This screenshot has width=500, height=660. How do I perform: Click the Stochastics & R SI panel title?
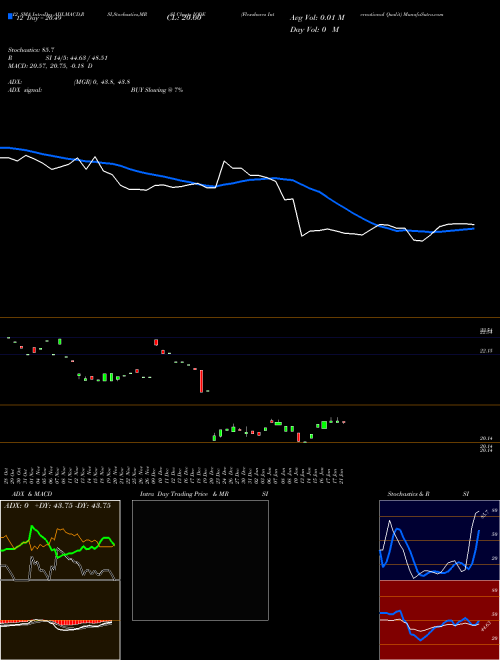[x=428, y=494]
